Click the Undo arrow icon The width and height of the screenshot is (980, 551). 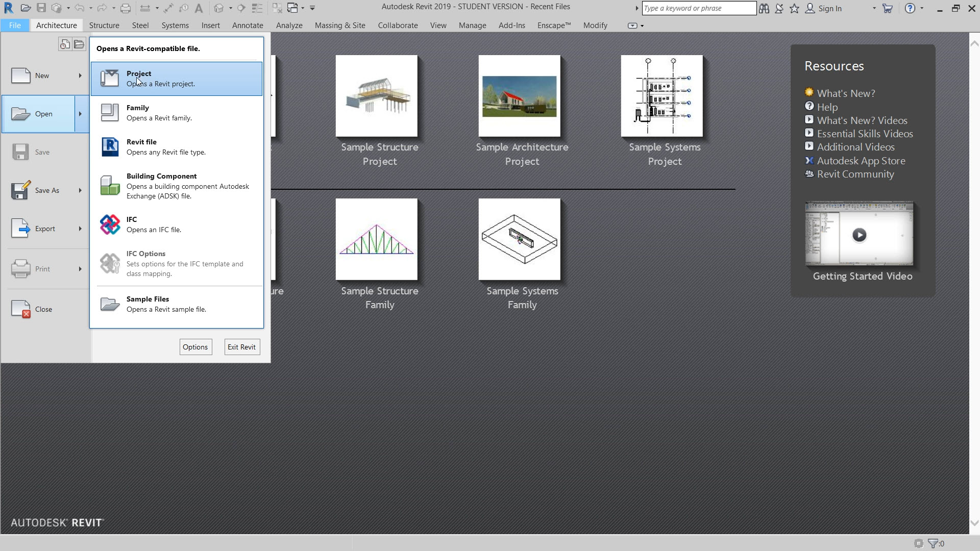point(79,8)
